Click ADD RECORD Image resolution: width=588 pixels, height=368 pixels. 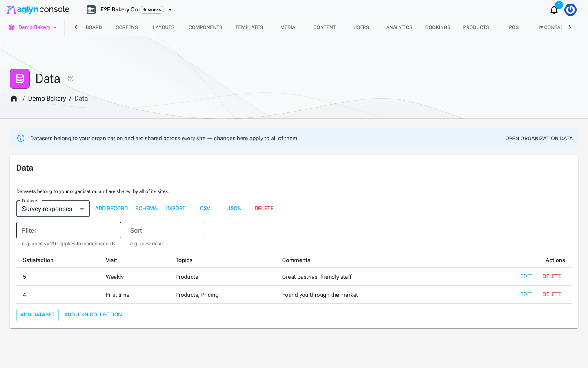coord(111,209)
